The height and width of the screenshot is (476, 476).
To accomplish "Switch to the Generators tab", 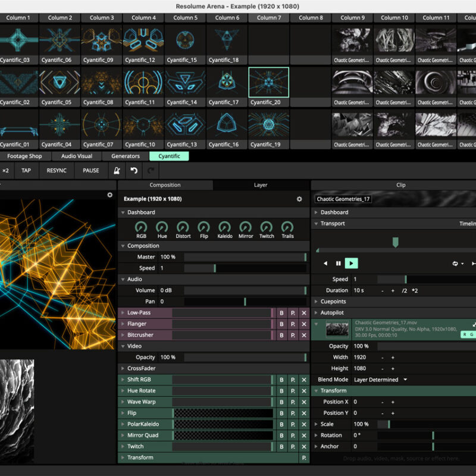I will (x=126, y=156).
